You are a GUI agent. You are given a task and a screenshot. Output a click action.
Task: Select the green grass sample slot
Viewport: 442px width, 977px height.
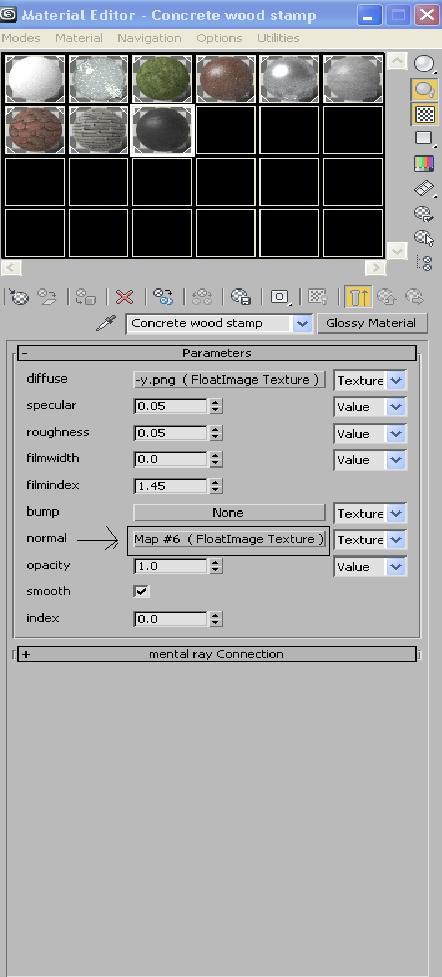coord(161,79)
